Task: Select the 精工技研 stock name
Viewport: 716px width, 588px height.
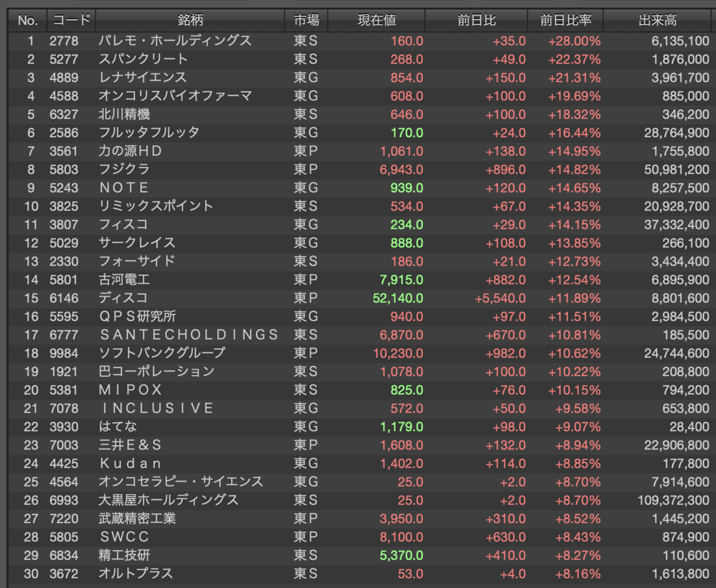Action: click(x=124, y=555)
